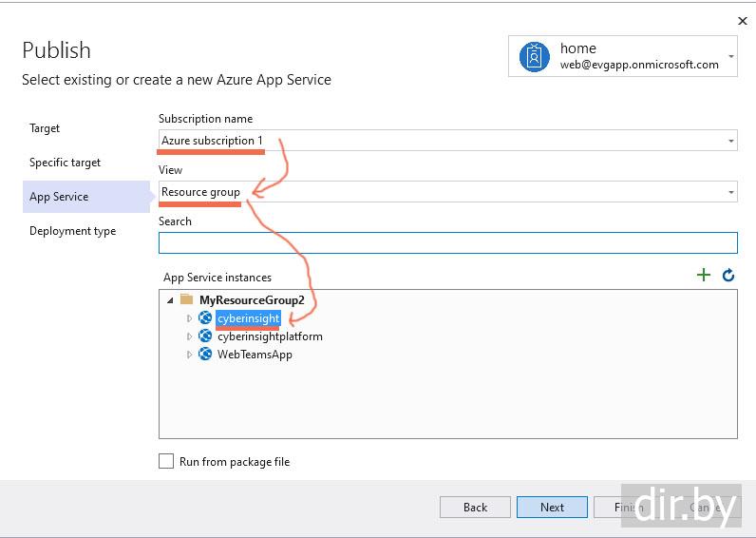Click the account badge icon next to home

535,57
